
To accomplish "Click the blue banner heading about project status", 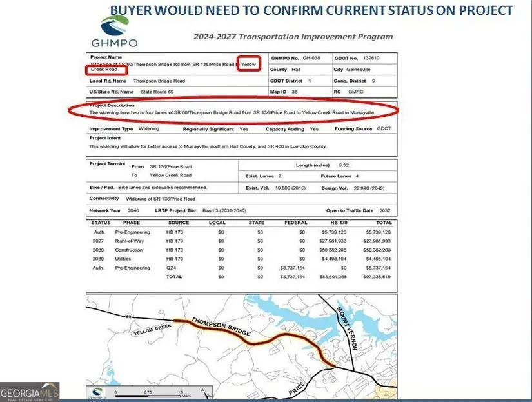I will [311, 10].
